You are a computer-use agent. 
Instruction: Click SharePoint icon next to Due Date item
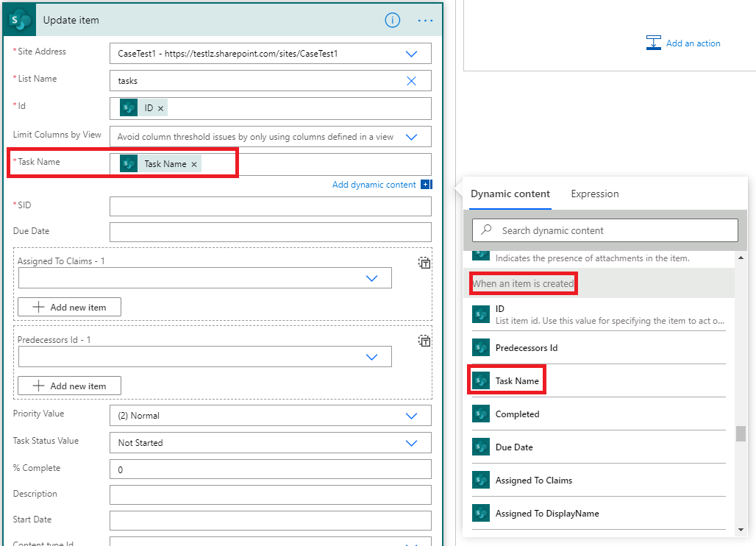click(481, 447)
